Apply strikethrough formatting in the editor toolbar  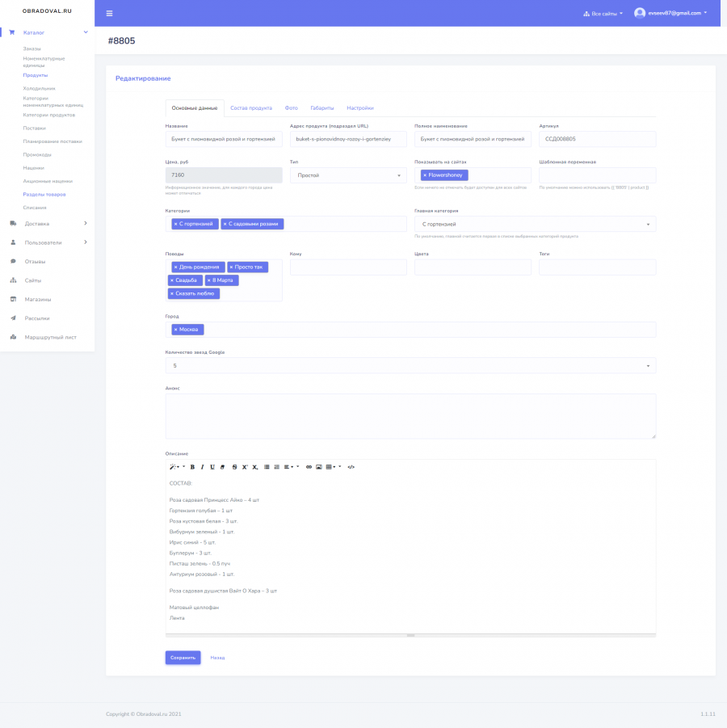234,467
